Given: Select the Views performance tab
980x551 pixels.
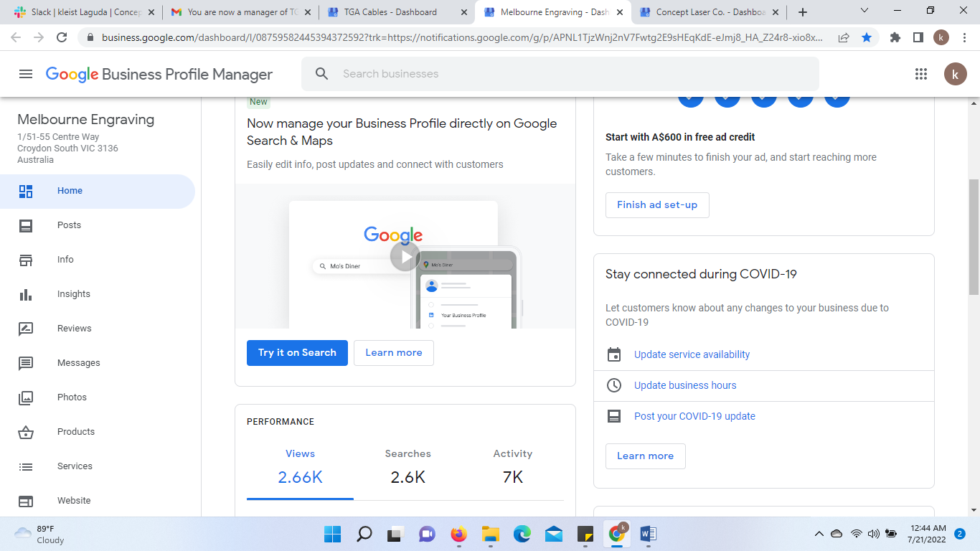Looking at the screenshot, I should [x=300, y=467].
